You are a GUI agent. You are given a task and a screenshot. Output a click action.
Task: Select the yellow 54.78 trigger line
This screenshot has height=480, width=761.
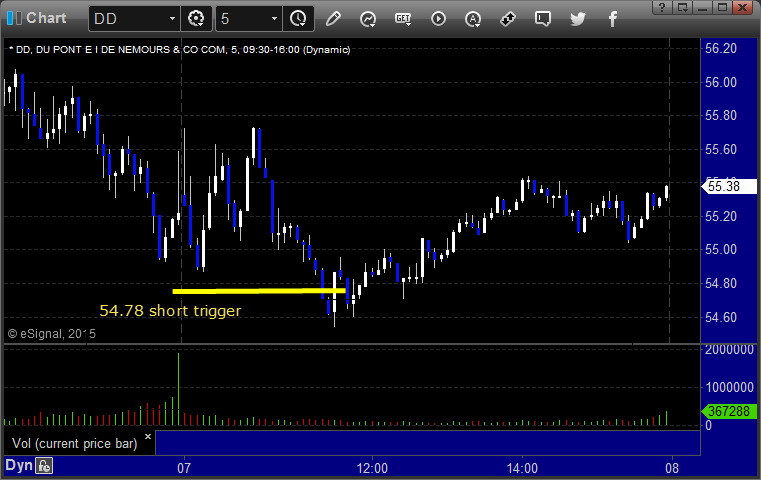[259, 291]
